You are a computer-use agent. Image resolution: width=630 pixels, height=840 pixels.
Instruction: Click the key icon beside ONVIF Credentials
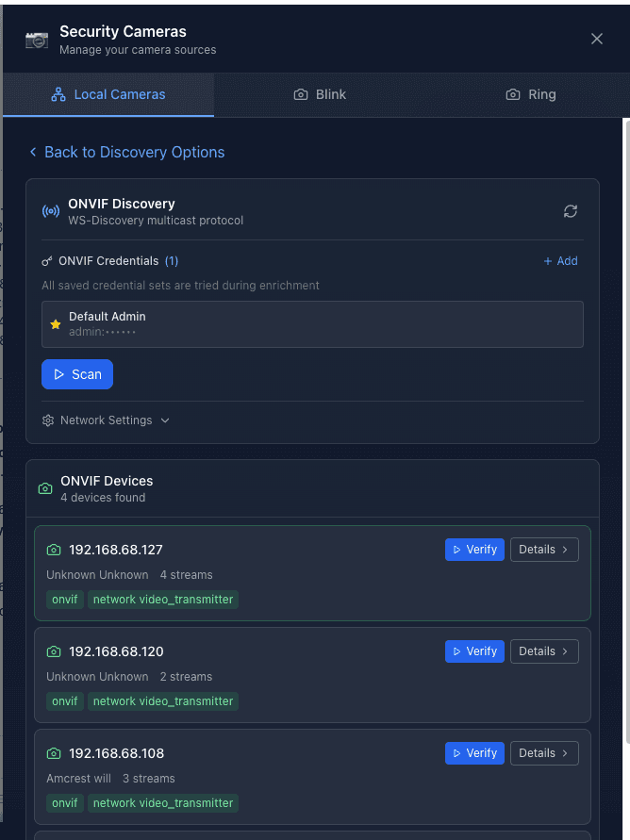(x=47, y=261)
